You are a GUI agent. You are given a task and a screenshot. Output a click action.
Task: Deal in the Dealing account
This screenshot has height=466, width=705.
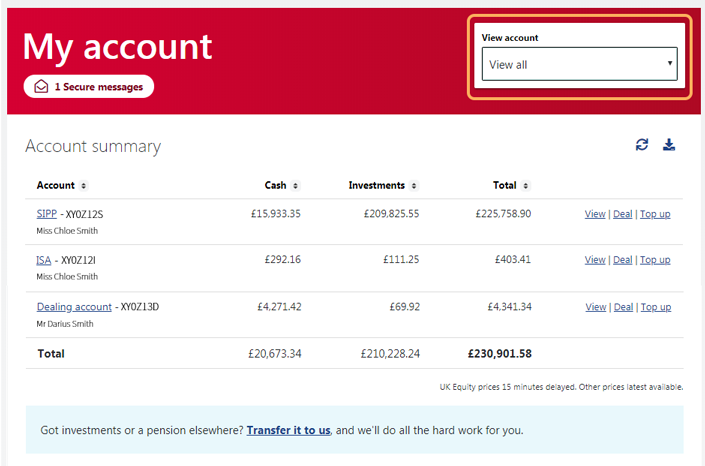(623, 307)
